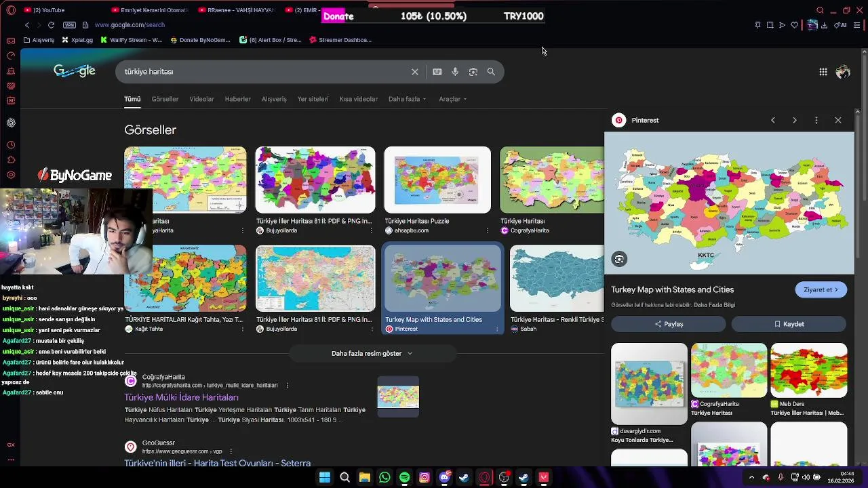Click the Ziyaret et button

point(821,289)
